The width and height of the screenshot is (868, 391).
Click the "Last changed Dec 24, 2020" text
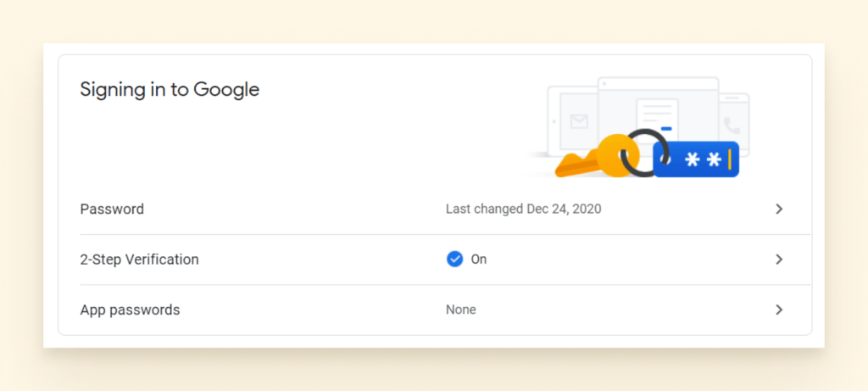[x=523, y=209]
